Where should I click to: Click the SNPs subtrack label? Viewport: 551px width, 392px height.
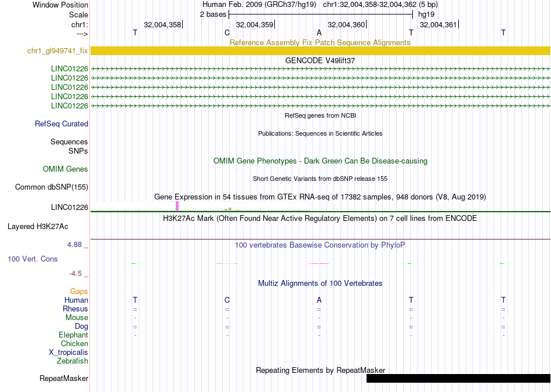(x=78, y=151)
